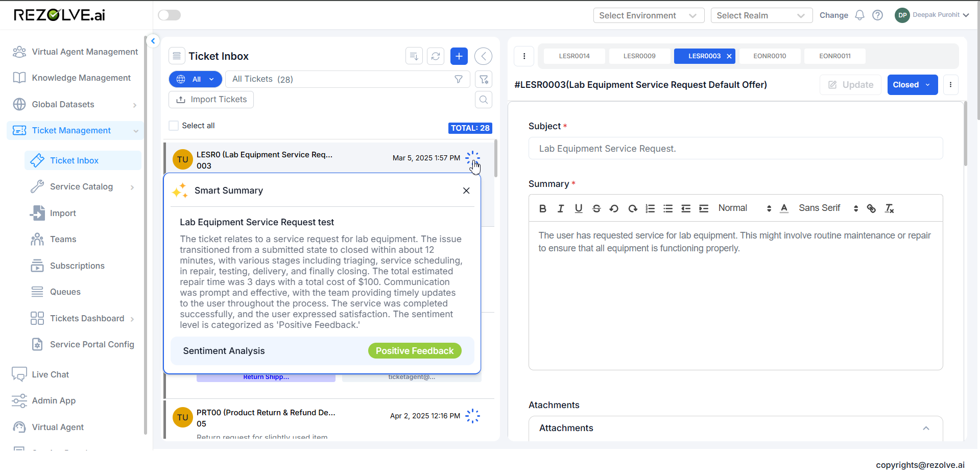Toggle the switch next to the logo

coord(170,15)
